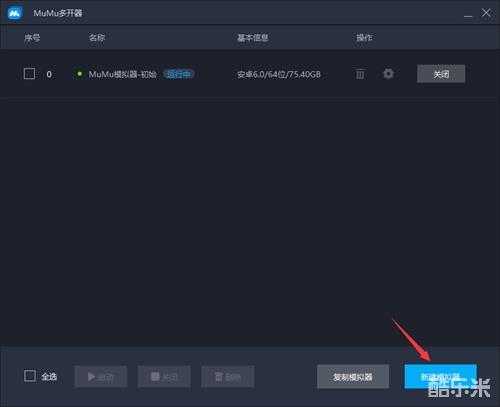The height and width of the screenshot is (407, 500).
Task: Tick the checkbox for emulator row 0
Action: click(x=29, y=74)
